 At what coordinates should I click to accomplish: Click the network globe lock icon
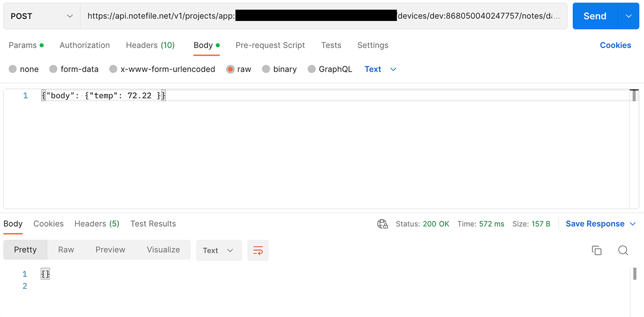(x=383, y=224)
